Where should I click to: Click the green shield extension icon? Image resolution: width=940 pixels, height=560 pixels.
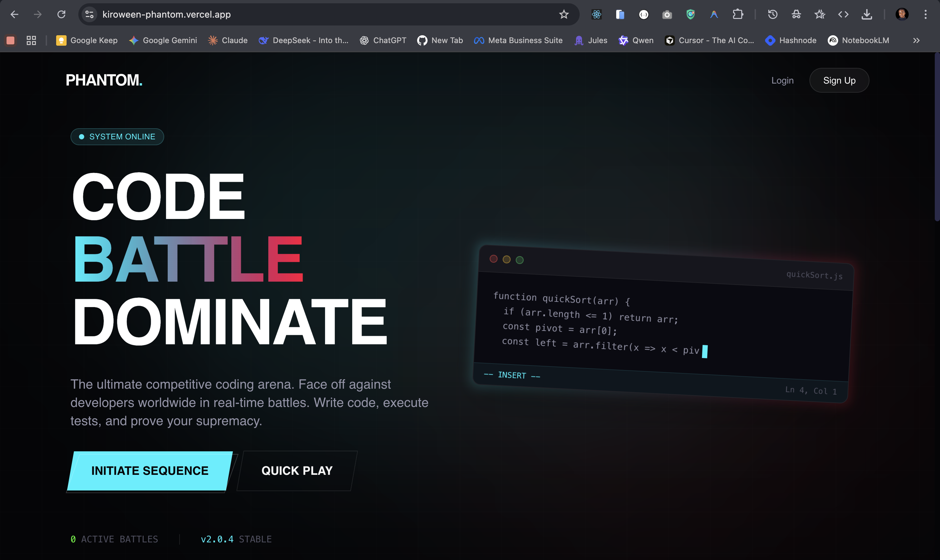[690, 14]
